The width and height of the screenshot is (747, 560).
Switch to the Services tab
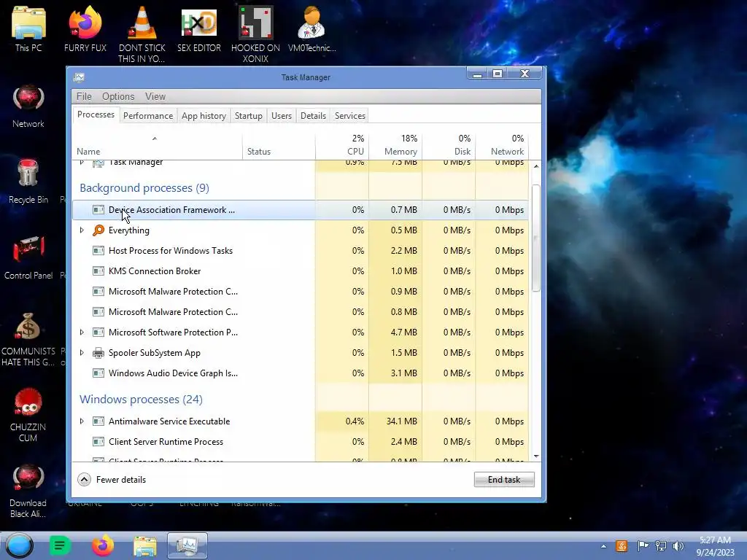click(x=350, y=116)
